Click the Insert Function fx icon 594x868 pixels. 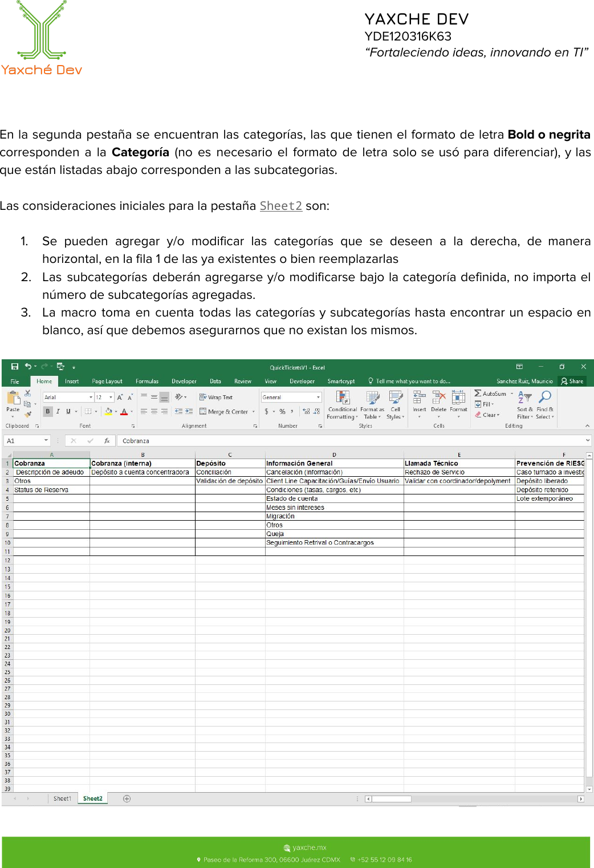tap(107, 441)
